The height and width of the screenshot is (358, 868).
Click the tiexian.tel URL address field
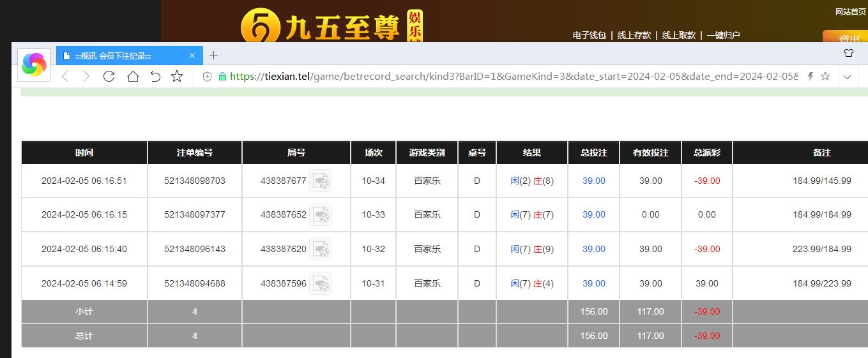[x=514, y=77]
